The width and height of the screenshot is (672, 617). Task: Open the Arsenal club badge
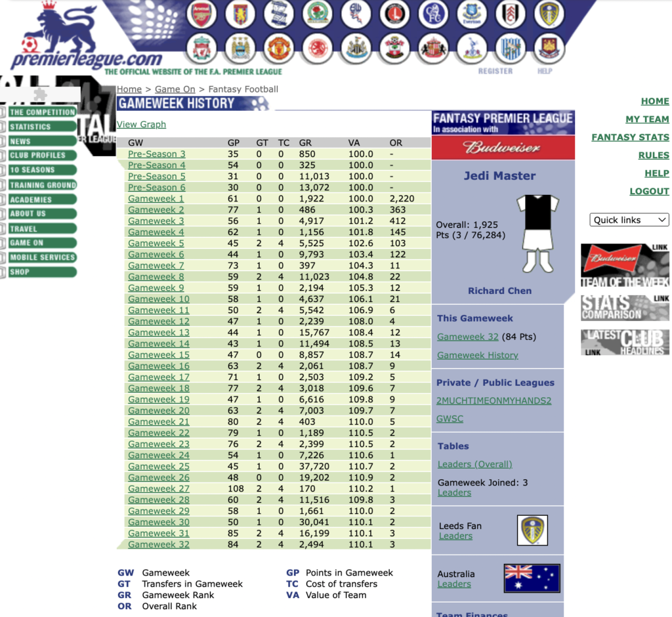201,14
